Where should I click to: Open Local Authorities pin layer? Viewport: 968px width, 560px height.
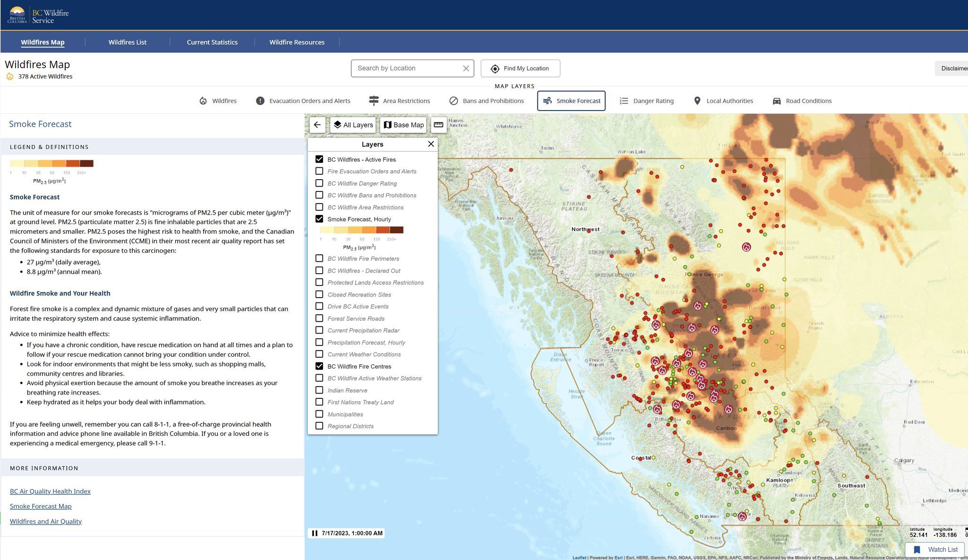click(x=697, y=101)
